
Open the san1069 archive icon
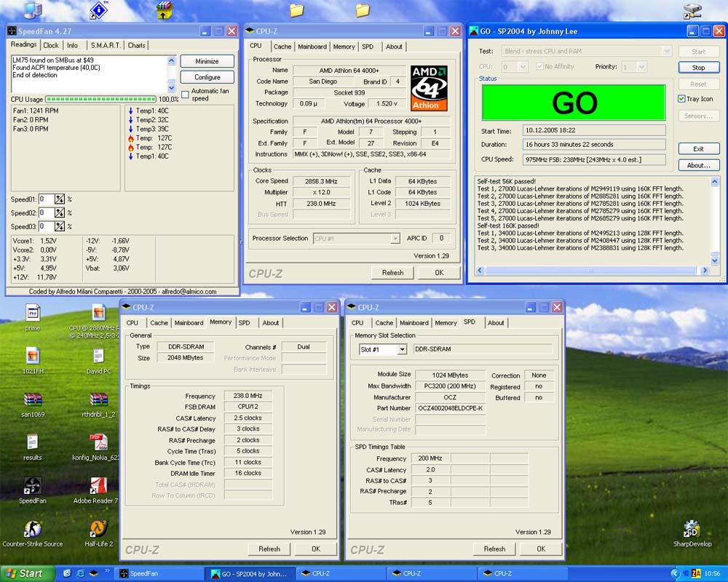33,399
